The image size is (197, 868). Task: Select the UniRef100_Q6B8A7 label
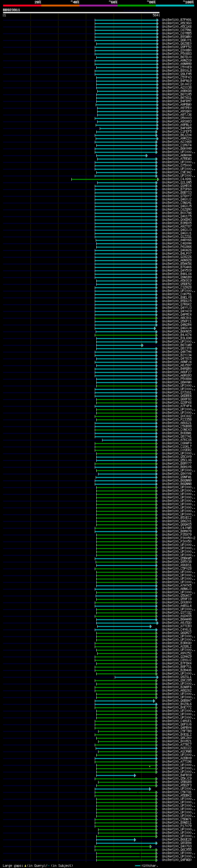176,701
